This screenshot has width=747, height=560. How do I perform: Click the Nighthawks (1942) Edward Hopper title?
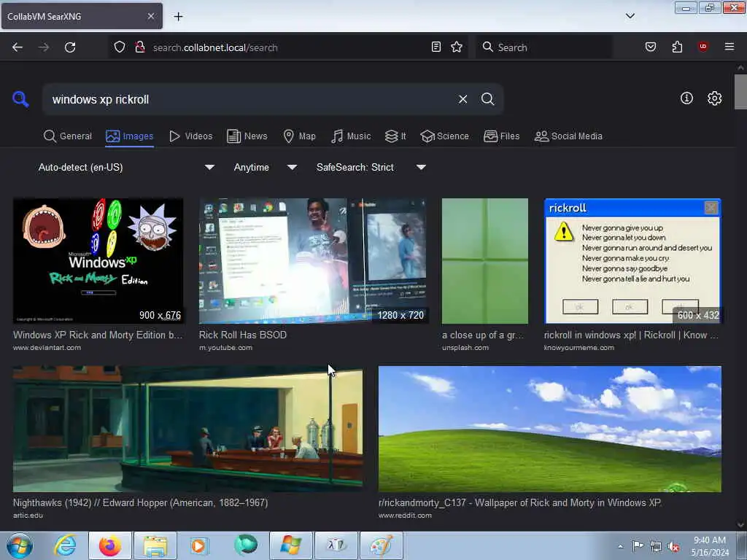pos(141,502)
